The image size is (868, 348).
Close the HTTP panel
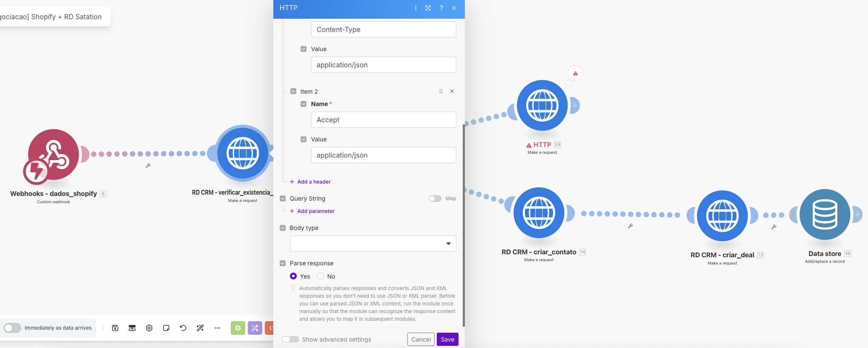pos(454,8)
